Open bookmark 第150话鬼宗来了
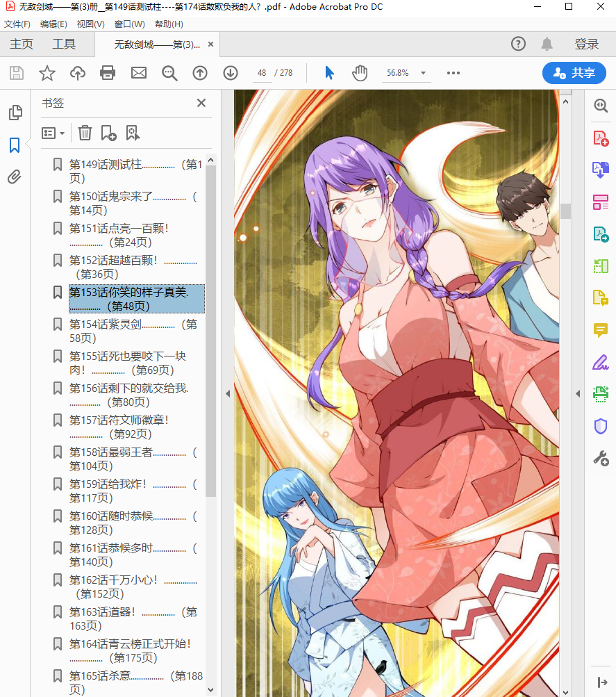This screenshot has width=616, height=697. (x=133, y=203)
